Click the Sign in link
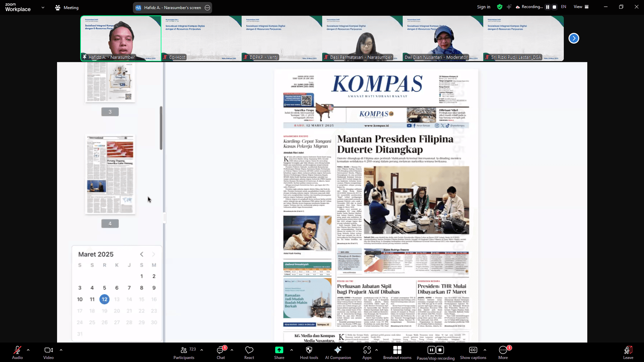The height and width of the screenshot is (362, 644). pos(484,7)
